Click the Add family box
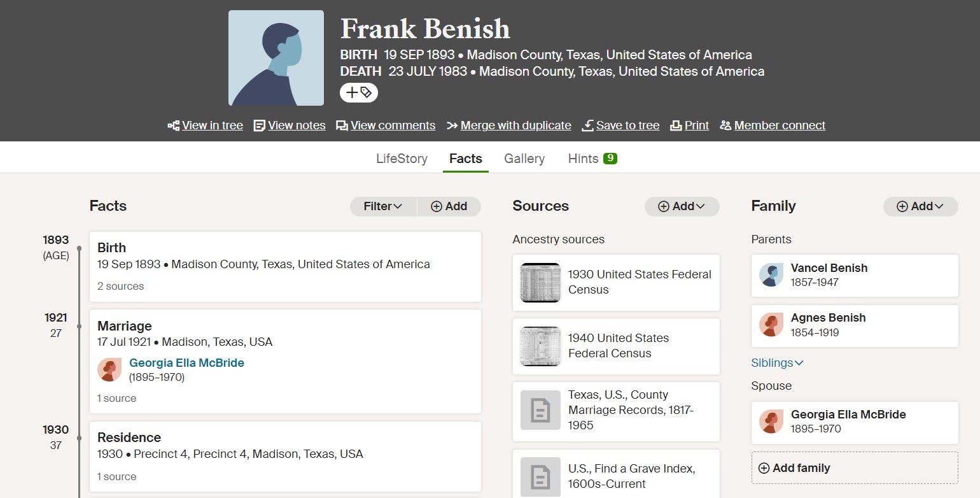This screenshot has width=980, height=498. [x=855, y=468]
